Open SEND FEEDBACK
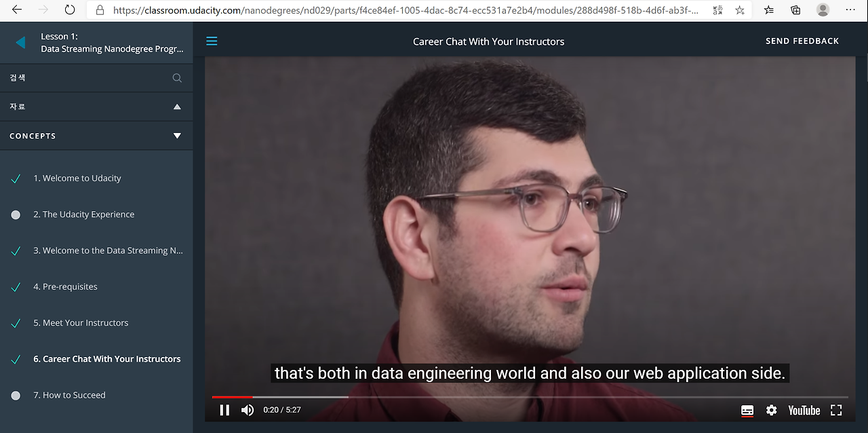This screenshot has height=433, width=868. (x=802, y=41)
